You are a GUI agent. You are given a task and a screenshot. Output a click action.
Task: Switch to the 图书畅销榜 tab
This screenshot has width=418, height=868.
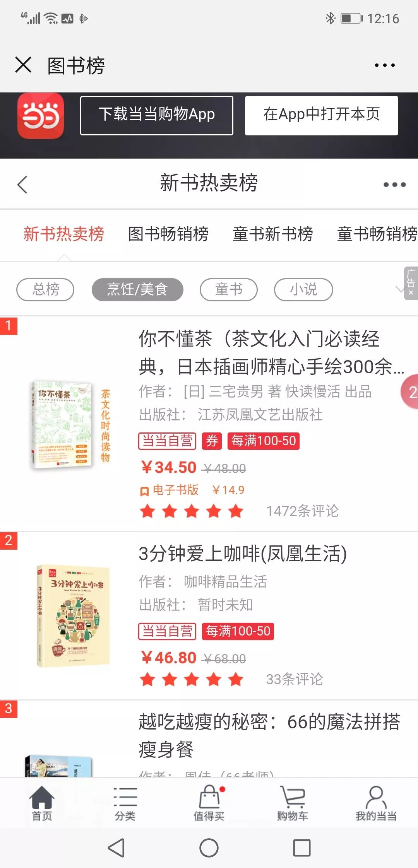(168, 234)
